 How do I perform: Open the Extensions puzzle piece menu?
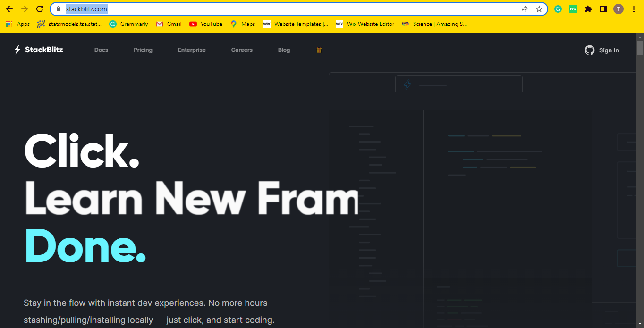(588, 9)
